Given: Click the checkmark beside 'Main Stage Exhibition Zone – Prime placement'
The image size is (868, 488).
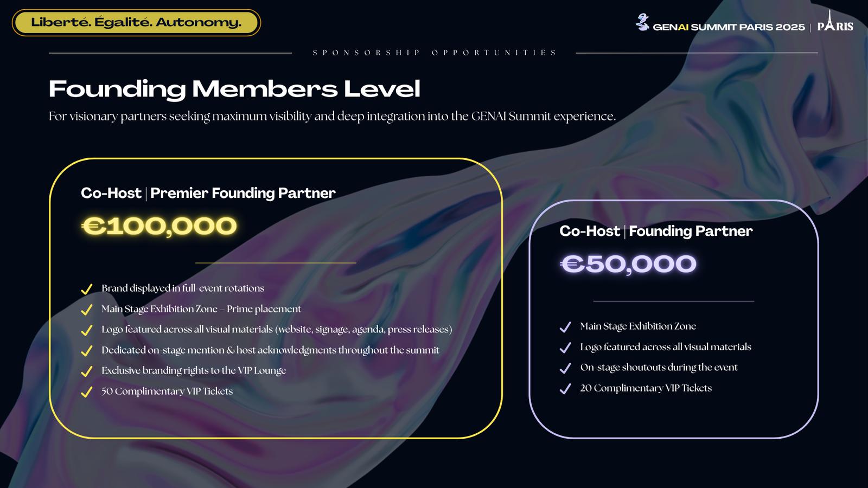Looking at the screenshot, I should (x=86, y=310).
